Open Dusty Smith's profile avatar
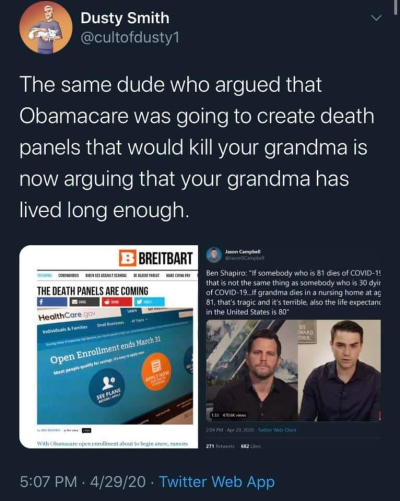400x501 pixels. tap(45, 27)
